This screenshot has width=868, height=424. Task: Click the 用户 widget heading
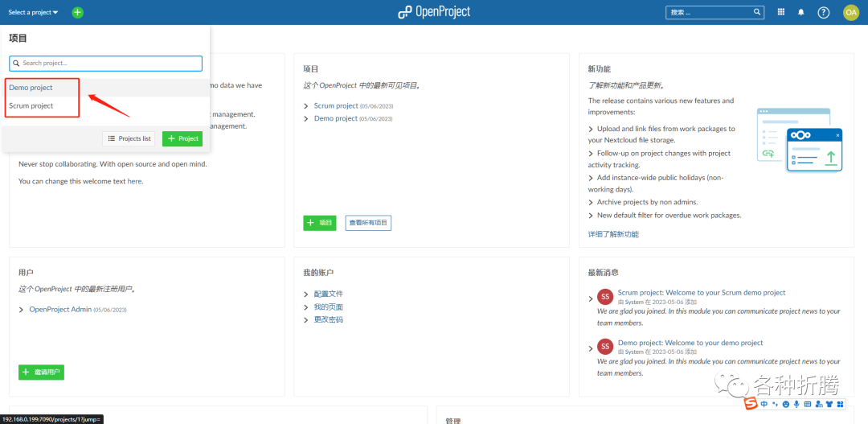point(26,273)
